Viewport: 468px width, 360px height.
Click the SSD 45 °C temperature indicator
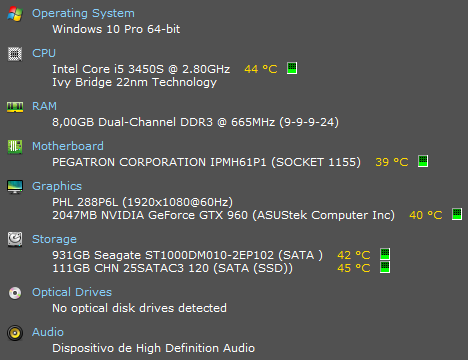(385, 267)
